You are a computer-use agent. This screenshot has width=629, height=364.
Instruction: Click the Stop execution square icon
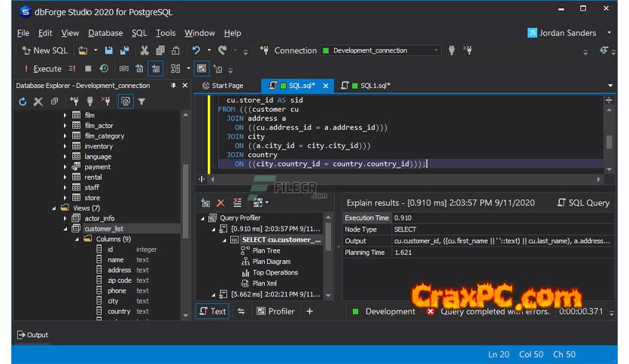point(88,68)
